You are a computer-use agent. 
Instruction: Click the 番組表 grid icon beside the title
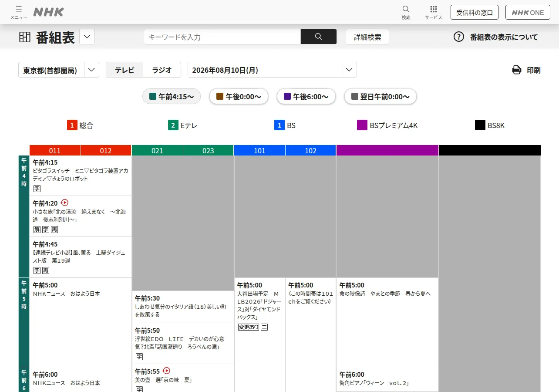[25, 37]
